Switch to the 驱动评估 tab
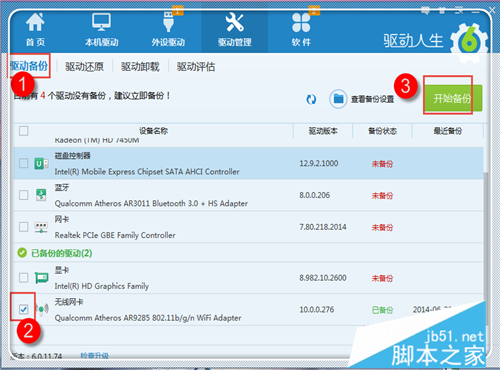The width and height of the screenshot is (500, 370). 196,67
